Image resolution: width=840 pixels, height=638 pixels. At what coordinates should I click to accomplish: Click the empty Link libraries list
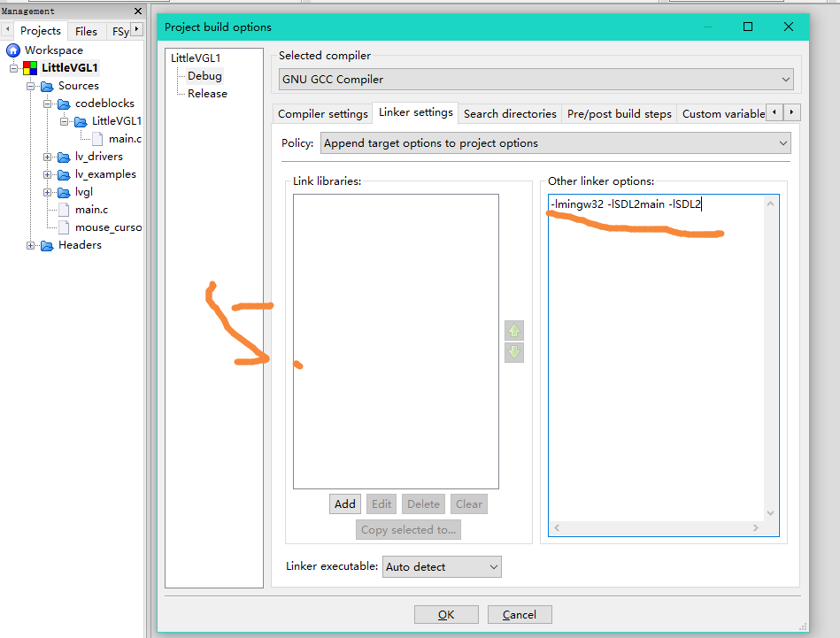(396, 342)
